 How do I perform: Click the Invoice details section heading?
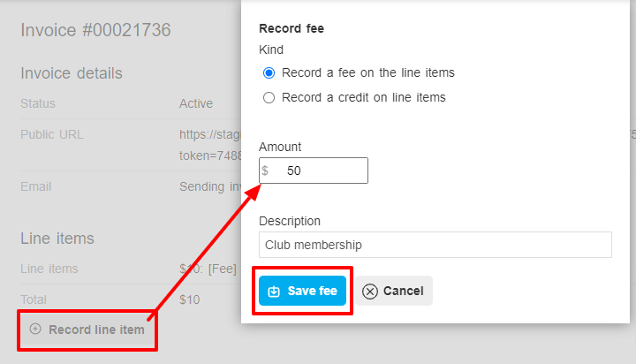click(72, 73)
